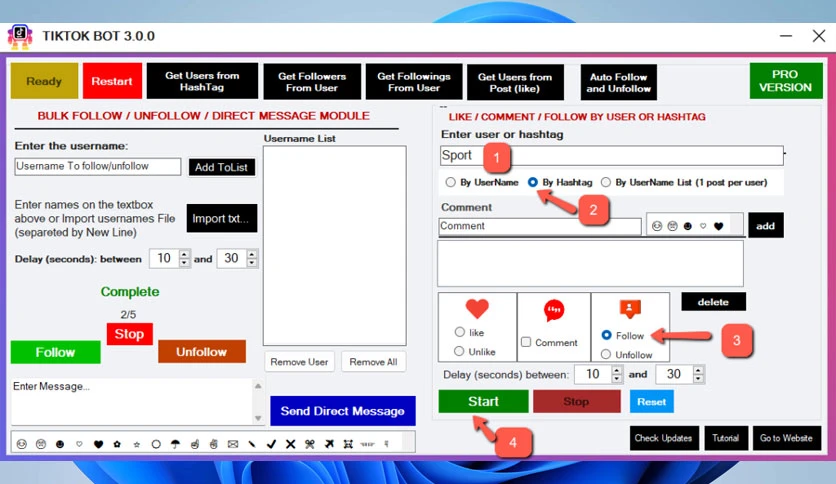Insert the envelope symbol into message
This screenshot has width=836, height=484.
pyautogui.click(x=233, y=444)
